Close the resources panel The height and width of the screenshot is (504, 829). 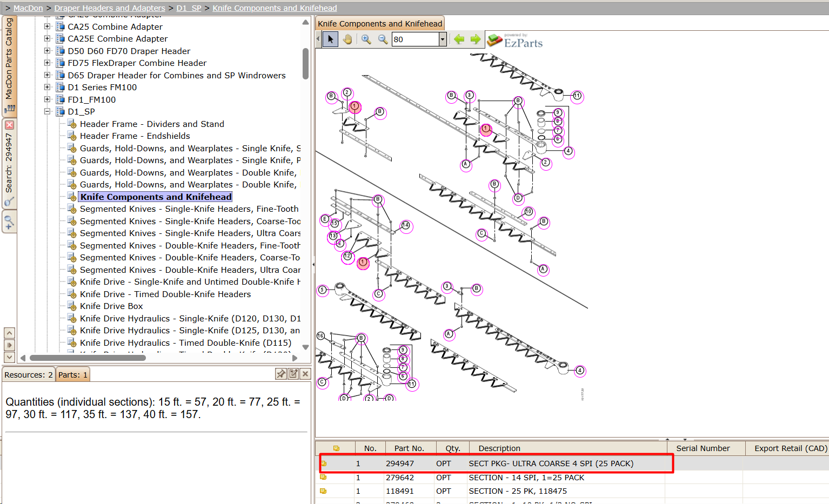(x=305, y=374)
